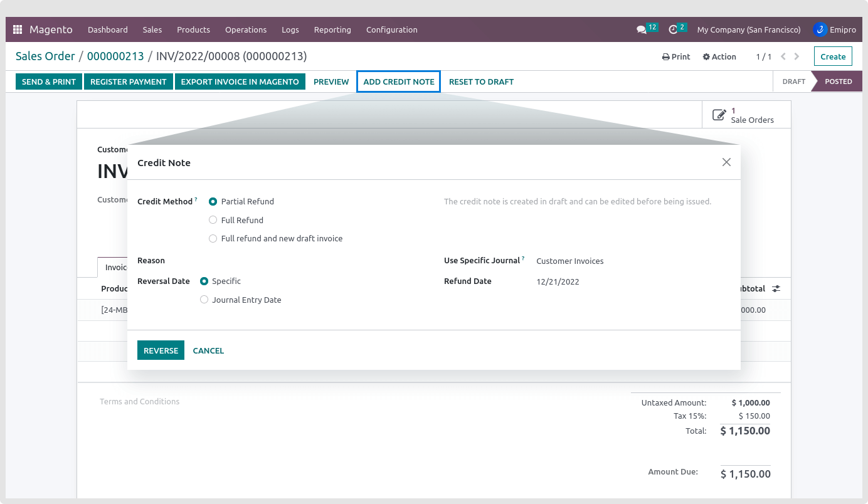Open the Configuration menu
Image resolution: width=868 pixels, height=504 pixels.
tap(391, 29)
